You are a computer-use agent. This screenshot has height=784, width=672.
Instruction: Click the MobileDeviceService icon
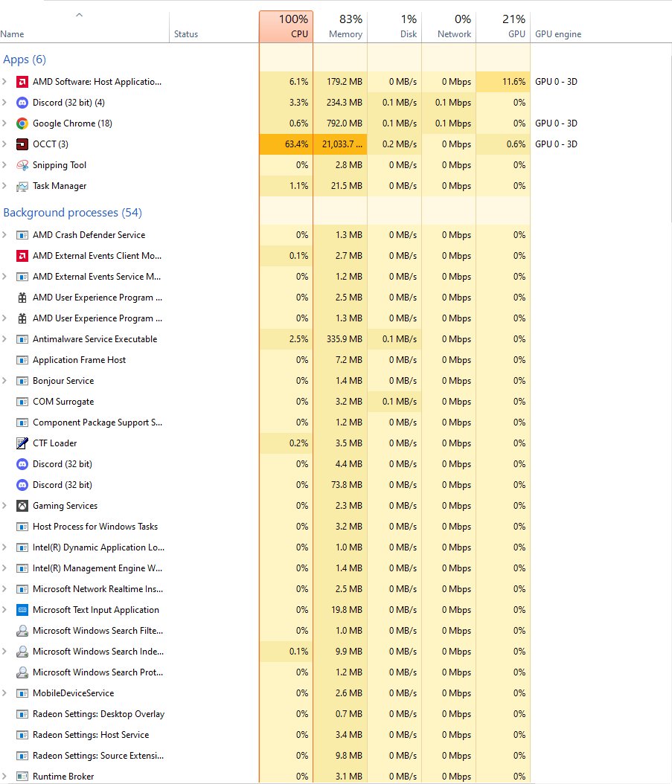point(22,693)
